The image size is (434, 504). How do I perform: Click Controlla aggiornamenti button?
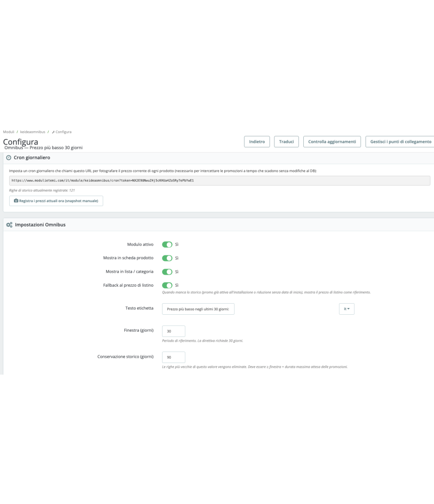click(332, 142)
